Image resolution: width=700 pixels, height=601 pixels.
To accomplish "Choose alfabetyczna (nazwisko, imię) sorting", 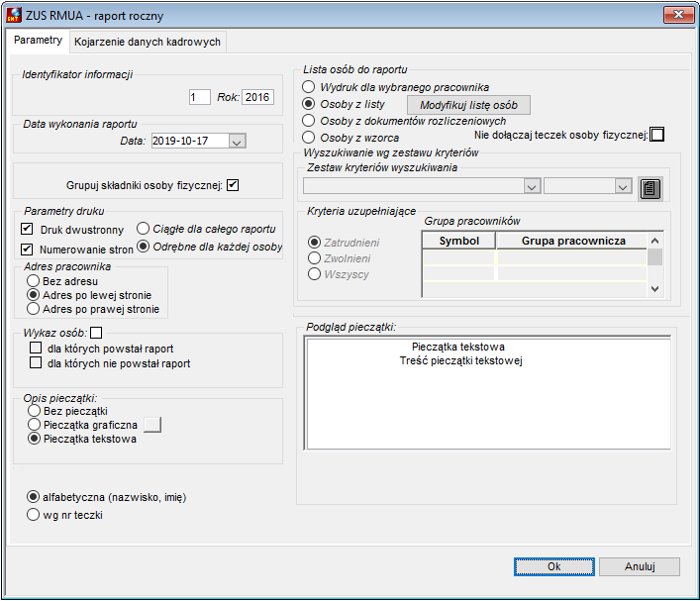I will 33,496.
